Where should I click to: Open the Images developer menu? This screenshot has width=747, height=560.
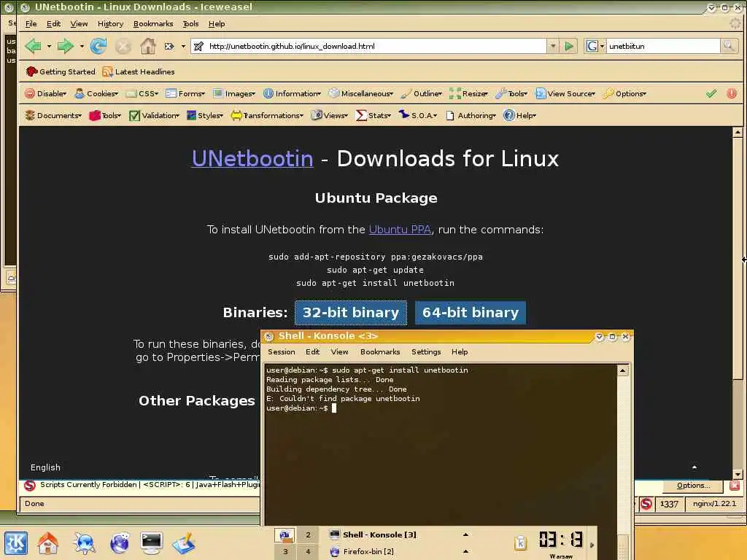tap(234, 94)
